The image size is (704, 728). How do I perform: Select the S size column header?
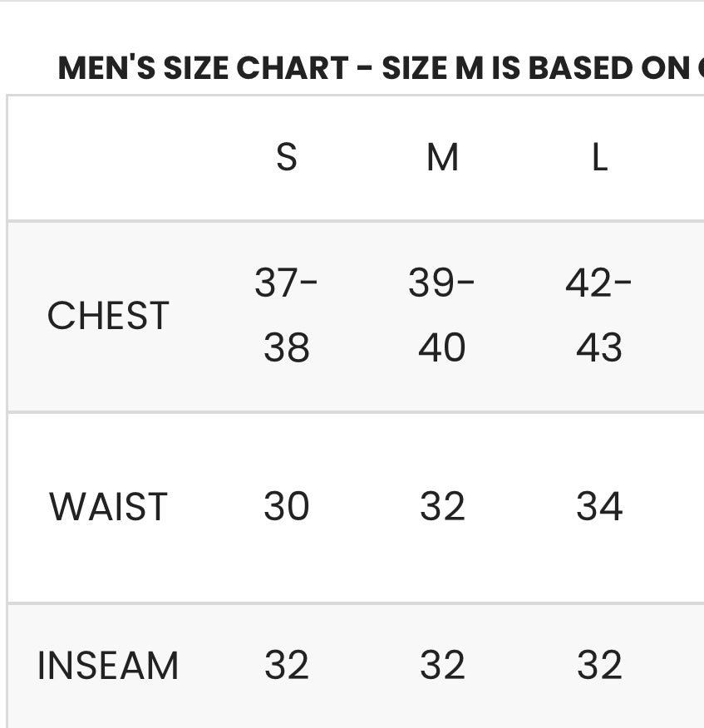point(287,157)
